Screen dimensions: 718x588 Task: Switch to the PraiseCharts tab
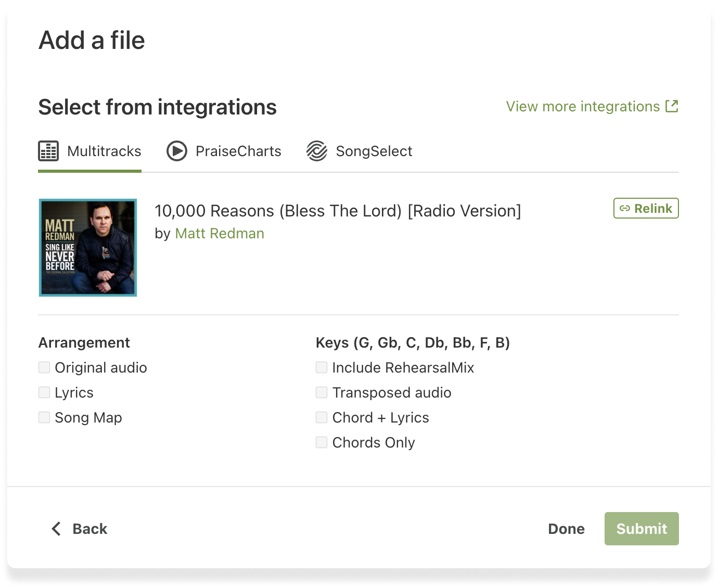[238, 151]
